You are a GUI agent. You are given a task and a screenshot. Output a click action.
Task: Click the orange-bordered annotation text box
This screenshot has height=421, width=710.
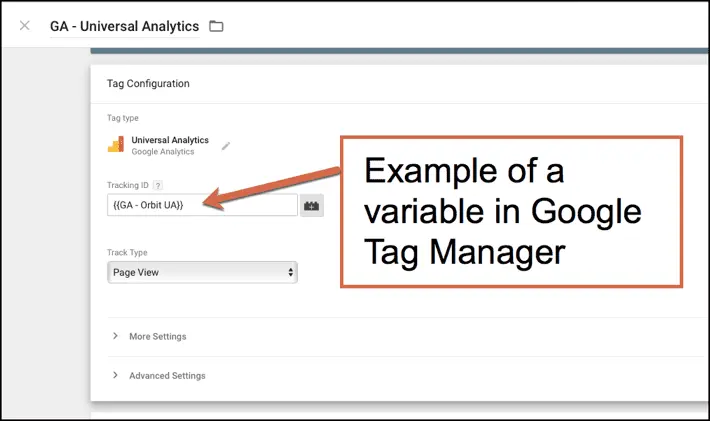click(510, 212)
